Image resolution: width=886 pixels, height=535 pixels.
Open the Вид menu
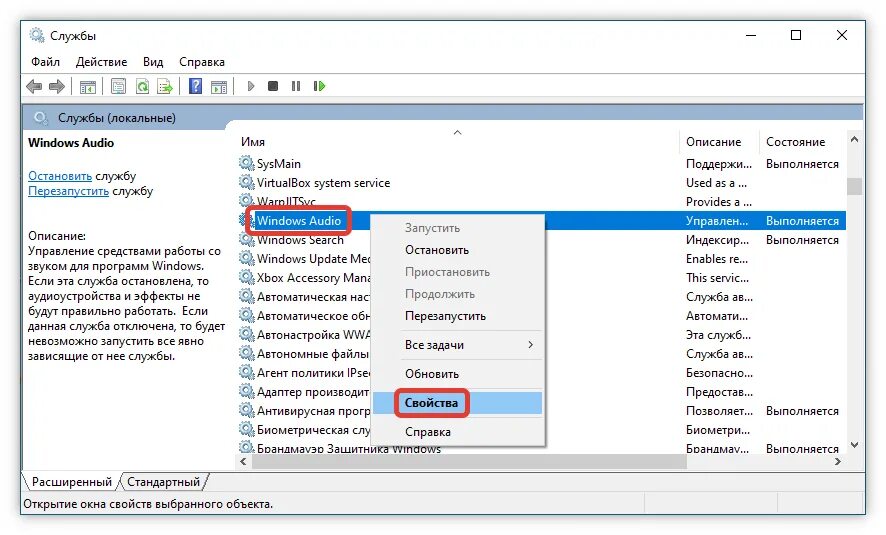[153, 62]
